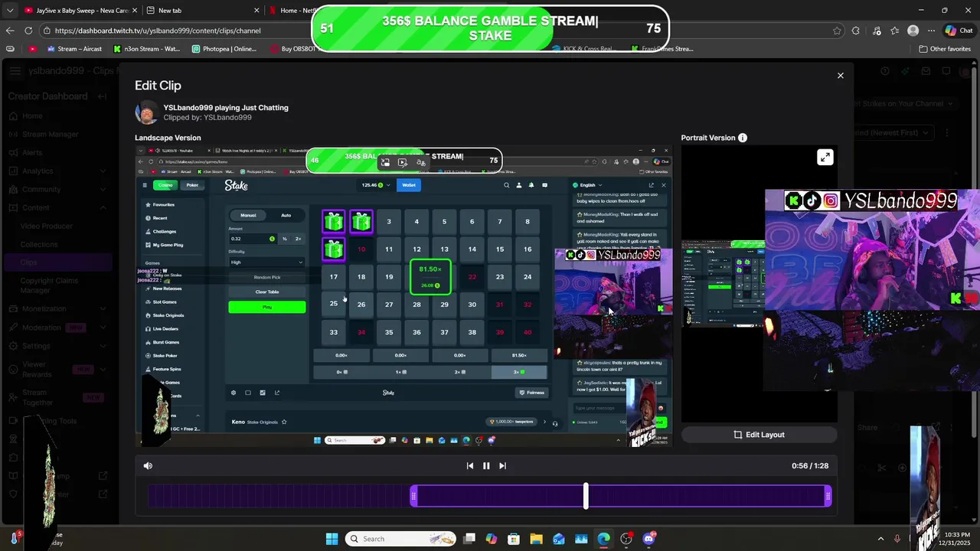Open the browser profile avatar
980x551 pixels.
[x=913, y=31]
